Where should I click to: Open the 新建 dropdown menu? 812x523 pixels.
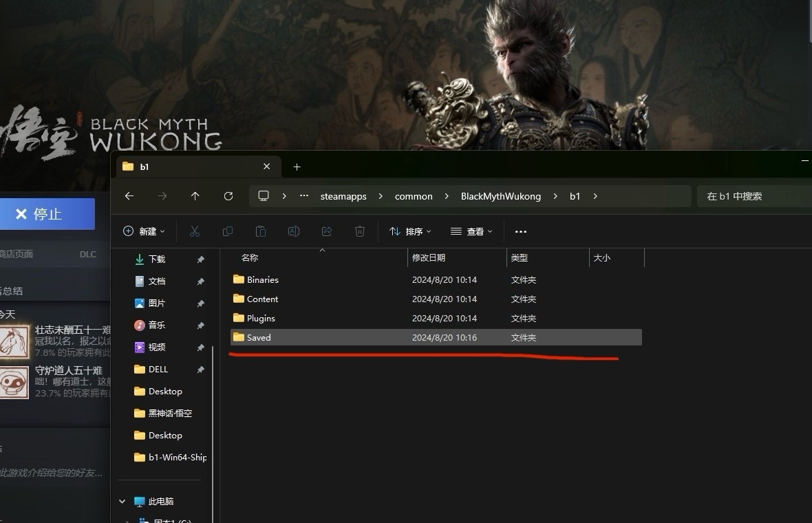[144, 231]
